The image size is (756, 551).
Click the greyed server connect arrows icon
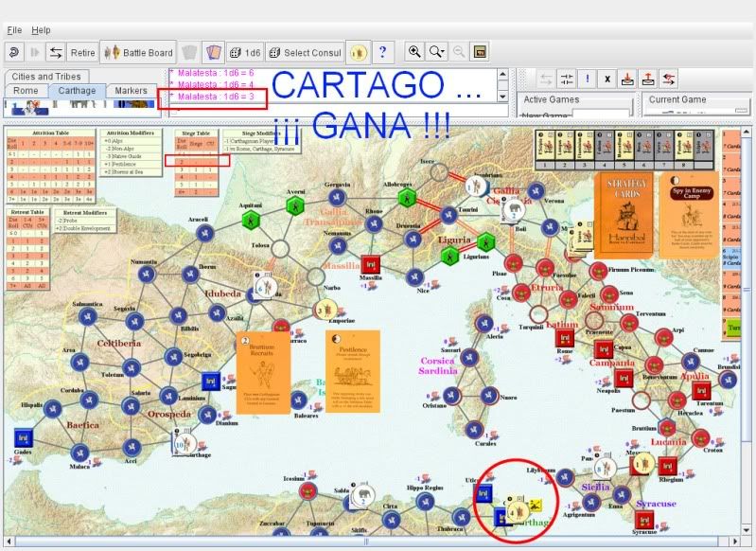(546, 80)
